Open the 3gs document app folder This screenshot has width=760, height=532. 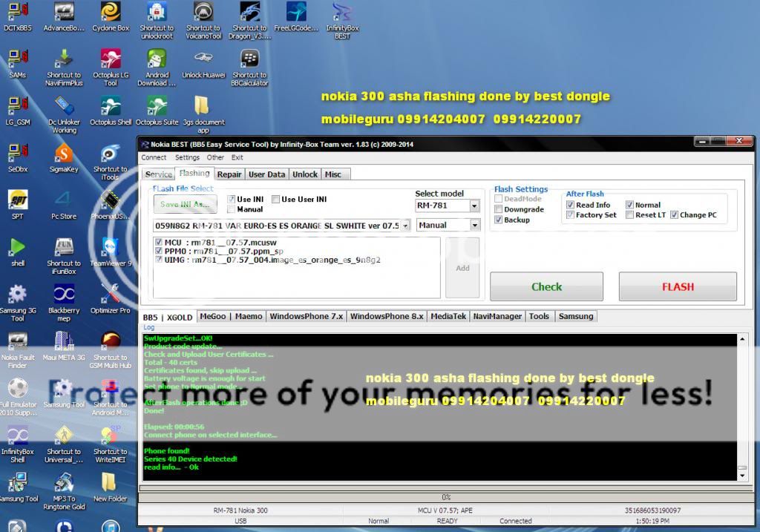click(x=203, y=114)
